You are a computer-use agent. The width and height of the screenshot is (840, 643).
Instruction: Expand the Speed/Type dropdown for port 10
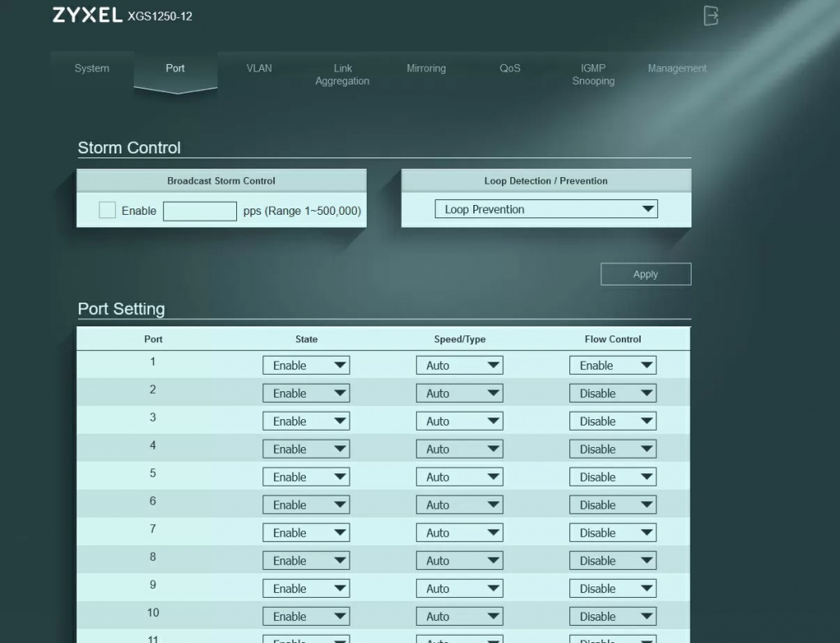tap(459, 617)
